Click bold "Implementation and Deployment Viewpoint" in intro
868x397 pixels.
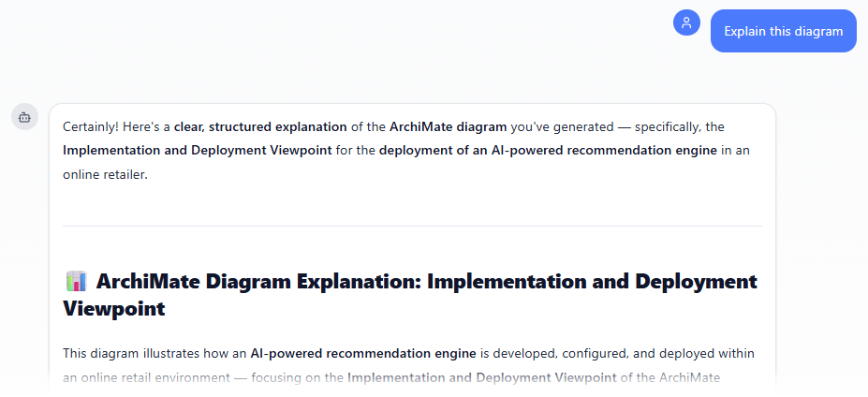[197, 150]
